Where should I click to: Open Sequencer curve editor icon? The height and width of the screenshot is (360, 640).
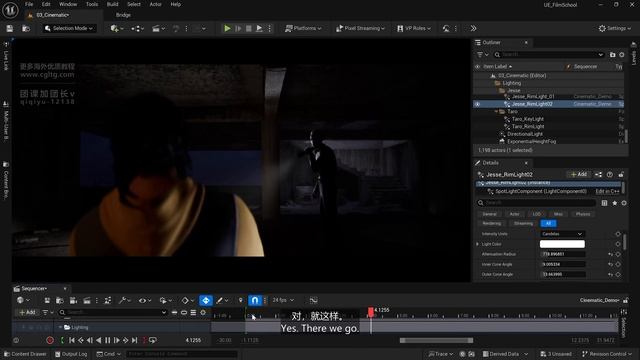click(313, 300)
